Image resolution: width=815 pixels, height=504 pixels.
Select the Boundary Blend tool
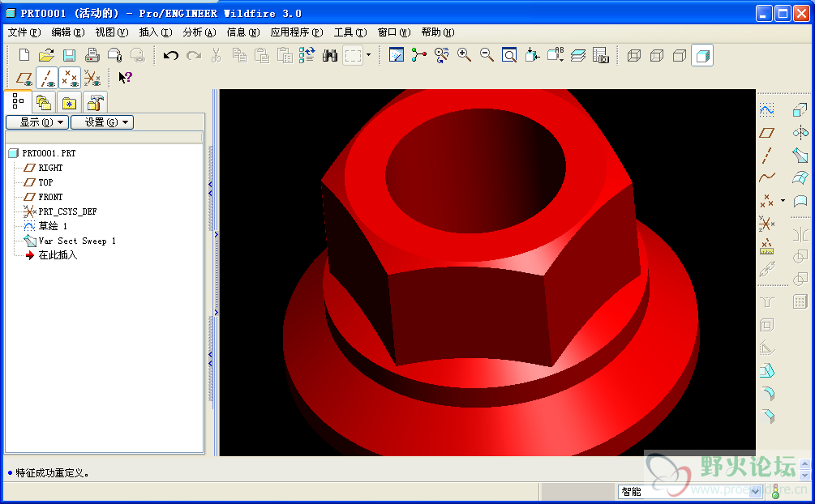tap(800, 177)
